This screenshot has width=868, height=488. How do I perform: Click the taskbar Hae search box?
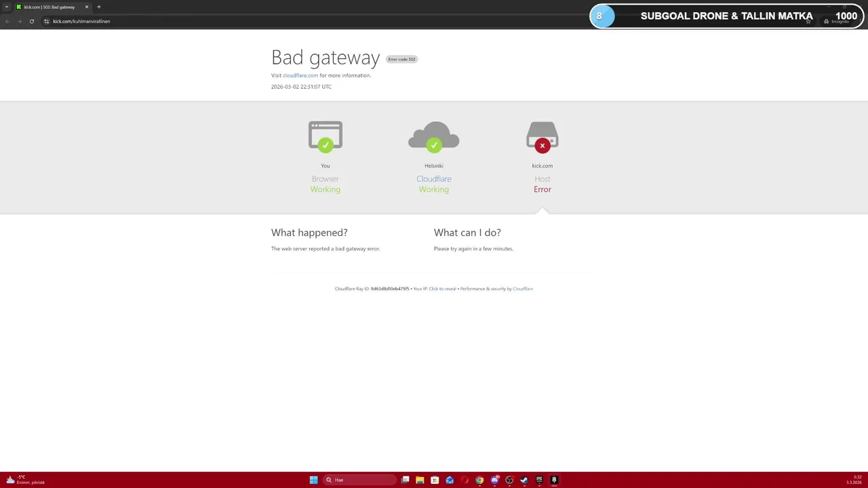(359, 480)
